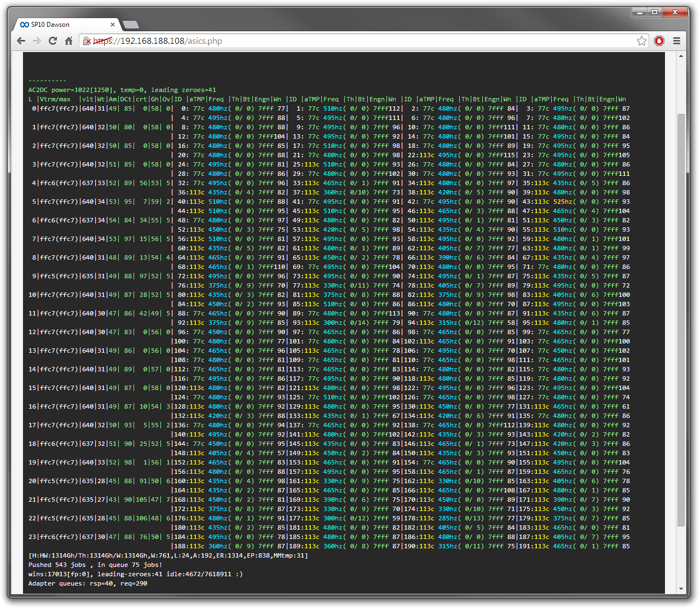700x608 pixels.
Task: Reload the asics.php page
Action: point(53,41)
